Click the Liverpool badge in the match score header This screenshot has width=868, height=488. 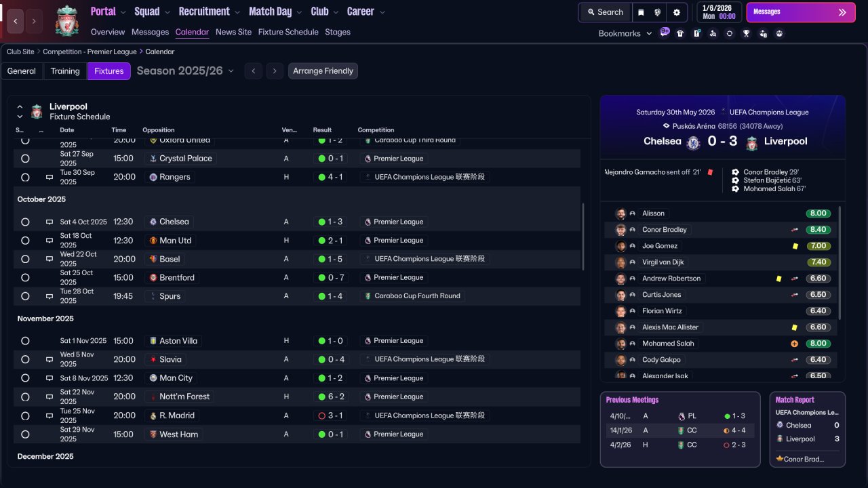[x=752, y=142]
